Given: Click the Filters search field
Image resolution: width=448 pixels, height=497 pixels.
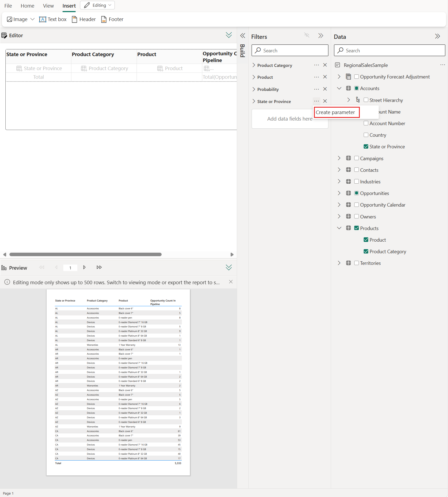Looking at the screenshot, I should (x=290, y=50).
